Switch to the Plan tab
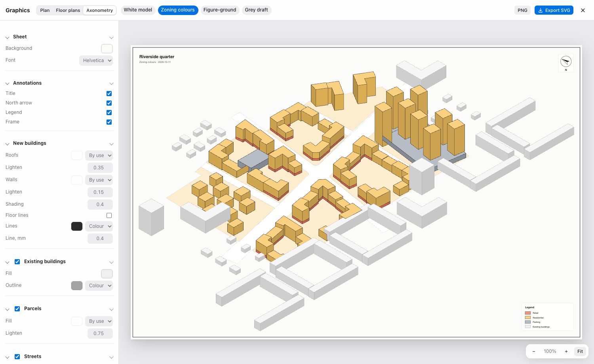This screenshot has height=364, width=594. click(45, 10)
